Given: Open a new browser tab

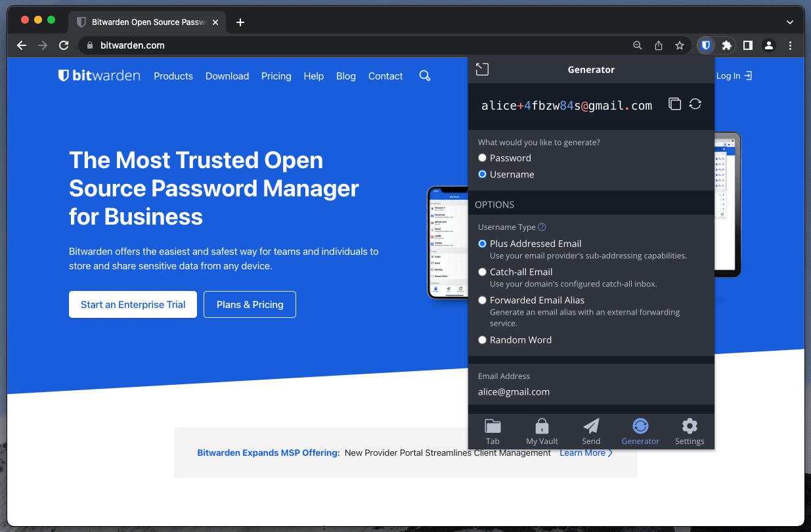Looking at the screenshot, I should 240,22.
